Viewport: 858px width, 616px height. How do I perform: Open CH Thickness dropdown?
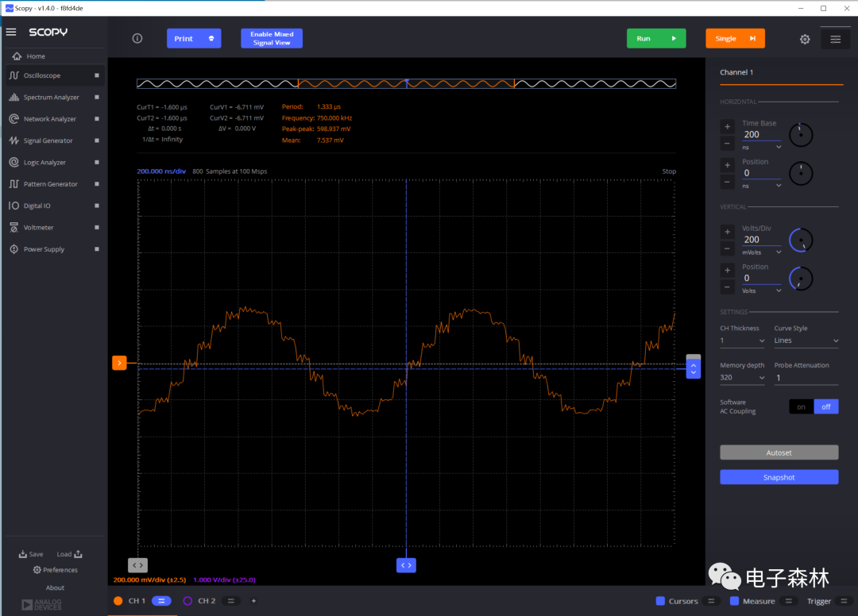pos(742,341)
